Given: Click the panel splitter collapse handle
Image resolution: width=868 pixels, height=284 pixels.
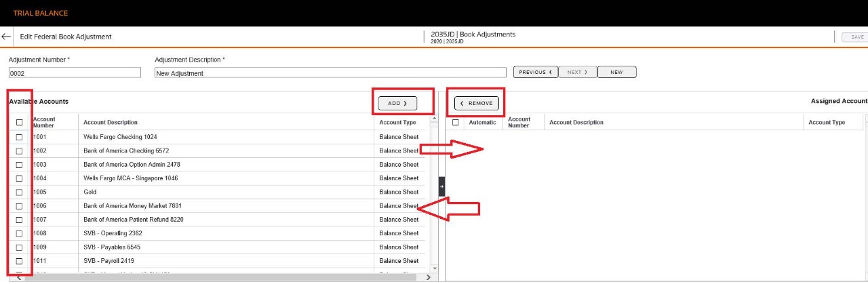Looking at the screenshot, I should pos(441,186).
